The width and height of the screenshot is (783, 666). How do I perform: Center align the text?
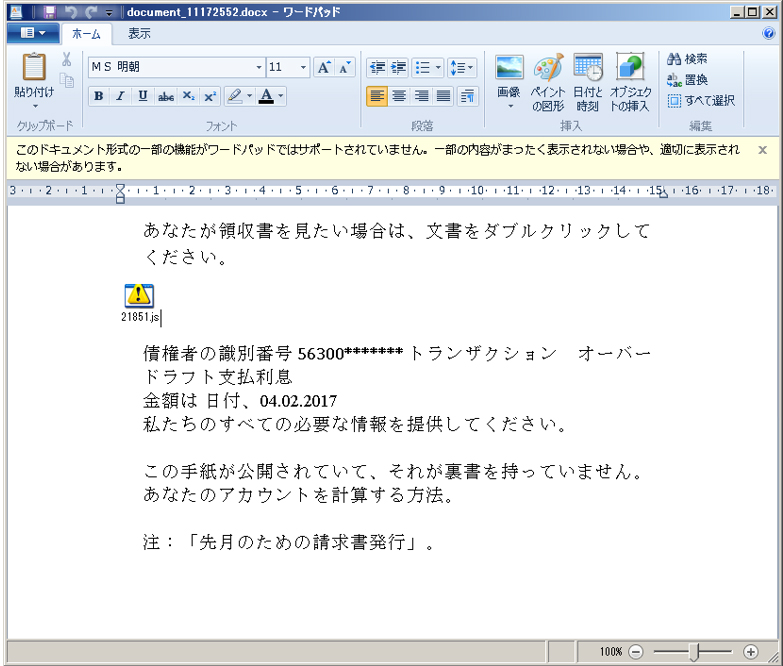pyautogui.click(x=399, y=96)
